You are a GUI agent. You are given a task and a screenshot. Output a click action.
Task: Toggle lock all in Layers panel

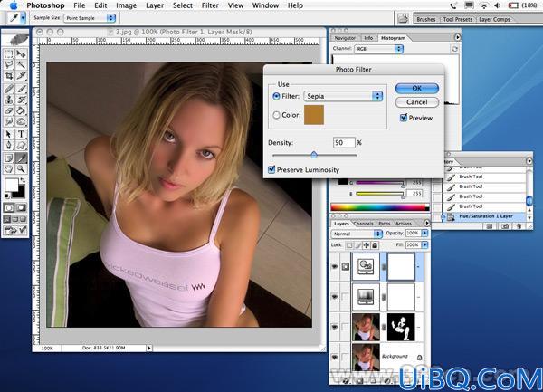(375, 245)
